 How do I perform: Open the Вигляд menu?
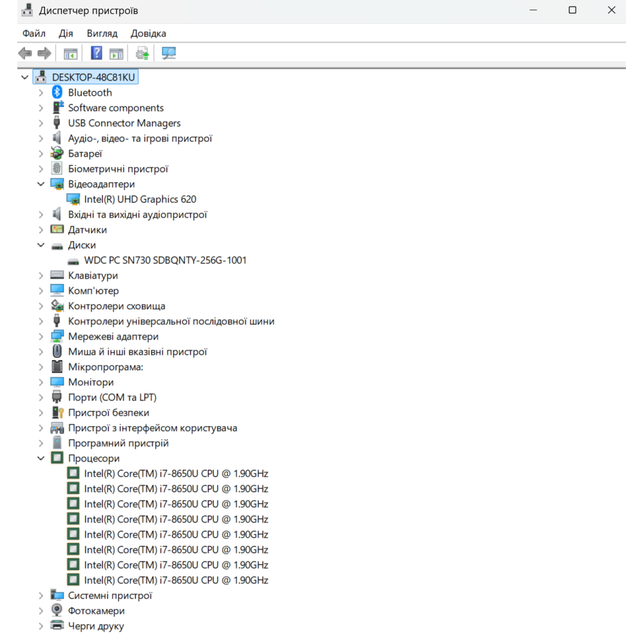(x=102, y=33)
